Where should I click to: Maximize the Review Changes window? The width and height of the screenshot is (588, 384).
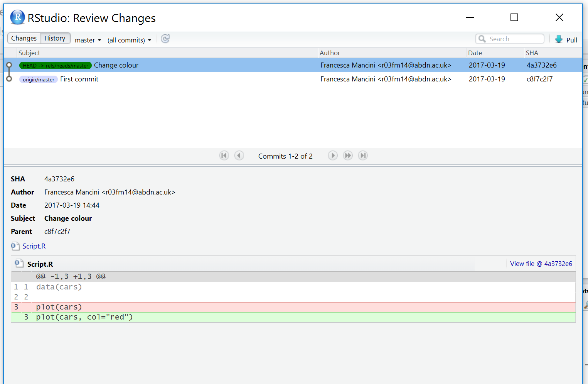pyautogui.click(x=514, y=17)
